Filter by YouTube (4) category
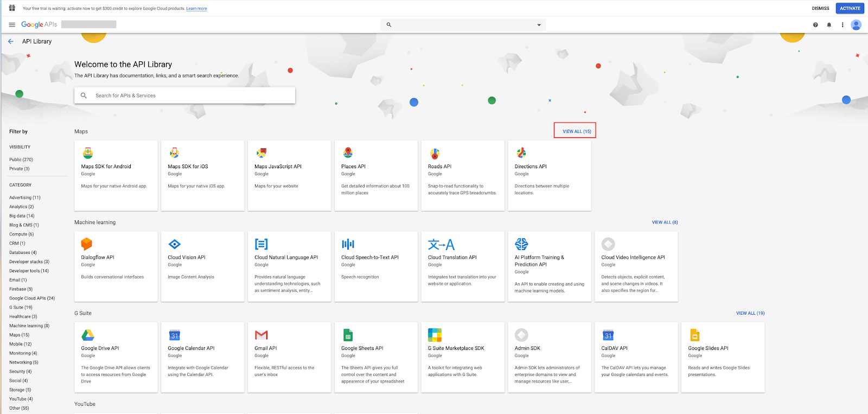 pyautogui.click(x=21, y=399)
